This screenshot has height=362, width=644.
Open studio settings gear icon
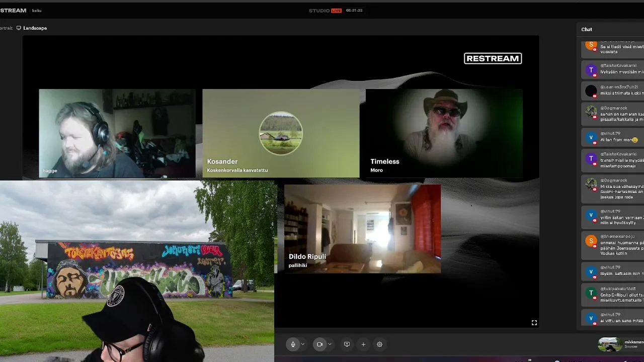pyautogui.click(x=380, y=344)
